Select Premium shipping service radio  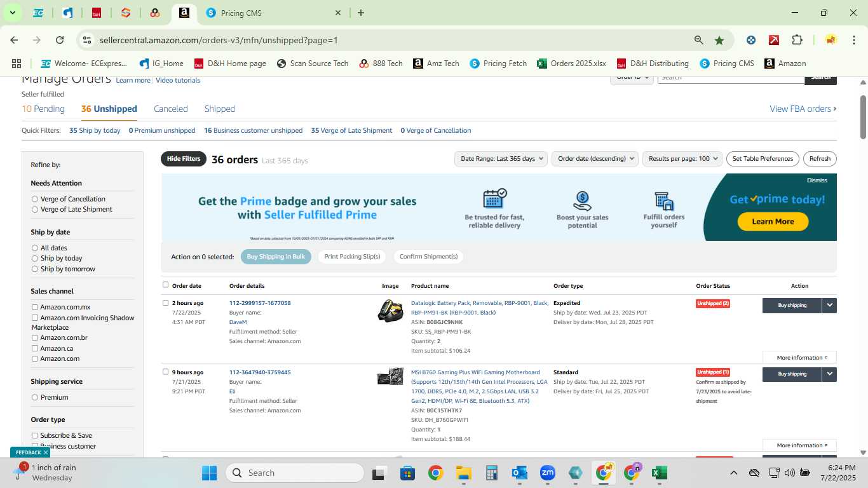pos(35,397)
